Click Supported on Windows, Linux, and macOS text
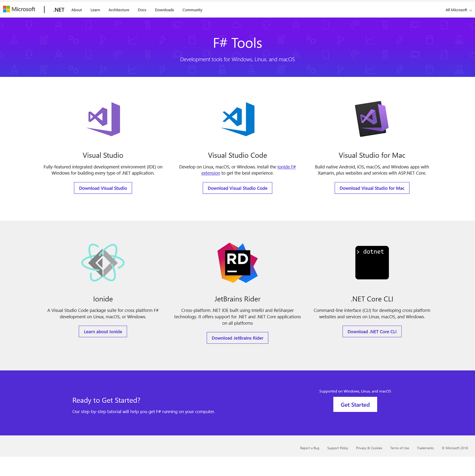Image resolution: width=475 pixels, height=476 pixels. 355,391
